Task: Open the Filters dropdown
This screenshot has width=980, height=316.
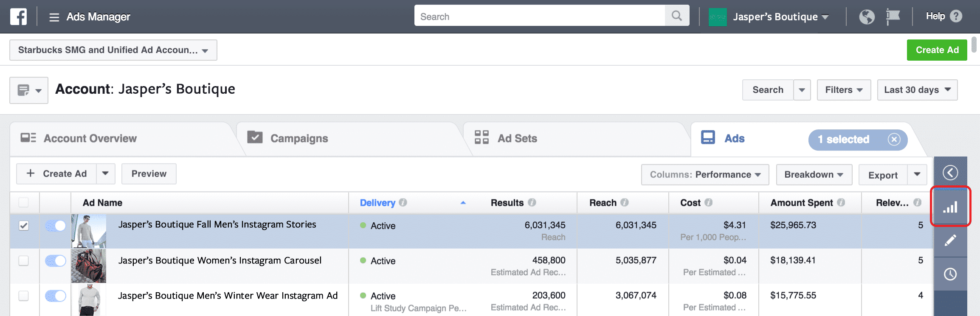Action: 844,90
